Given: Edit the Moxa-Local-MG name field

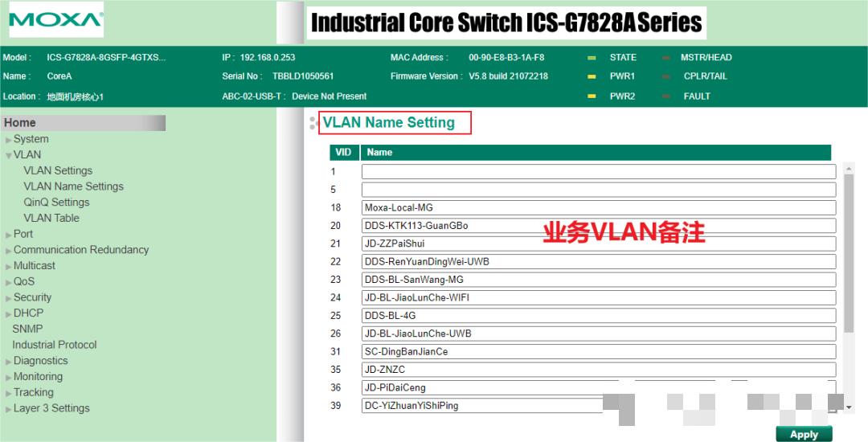Looking at the screenshot, I should 599,207.
